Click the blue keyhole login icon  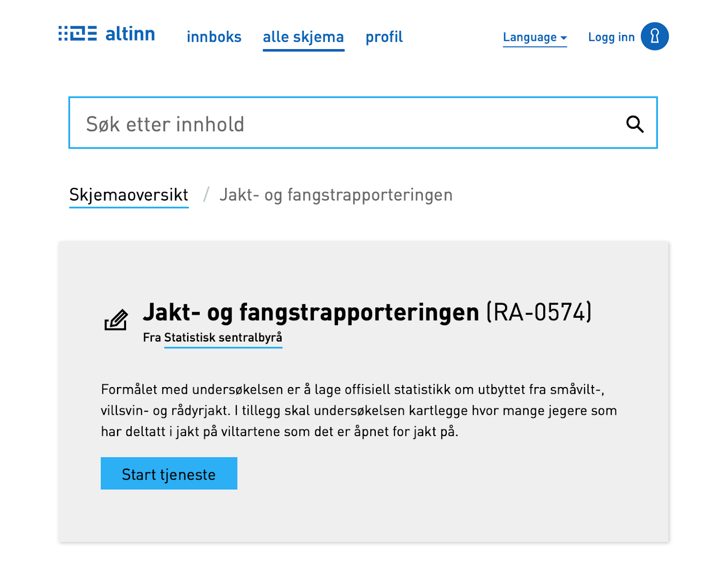[655, 36]
